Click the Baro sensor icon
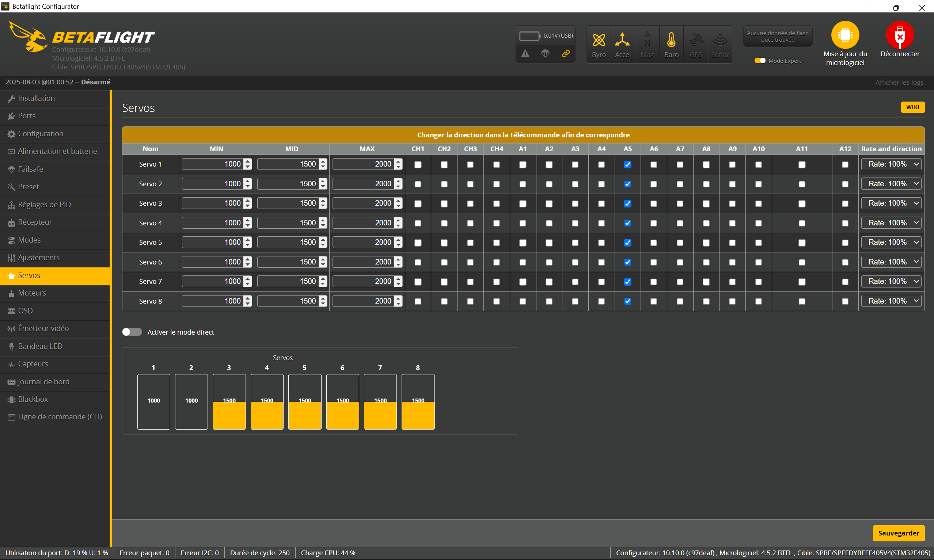 pos(671,41)
